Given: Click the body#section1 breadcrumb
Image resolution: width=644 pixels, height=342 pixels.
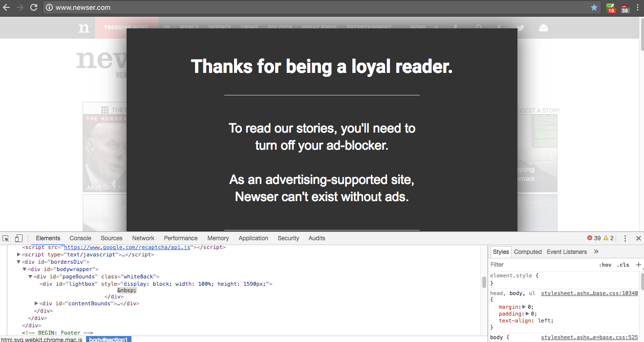Looking at the screenshot, I should tap(108, 339).
